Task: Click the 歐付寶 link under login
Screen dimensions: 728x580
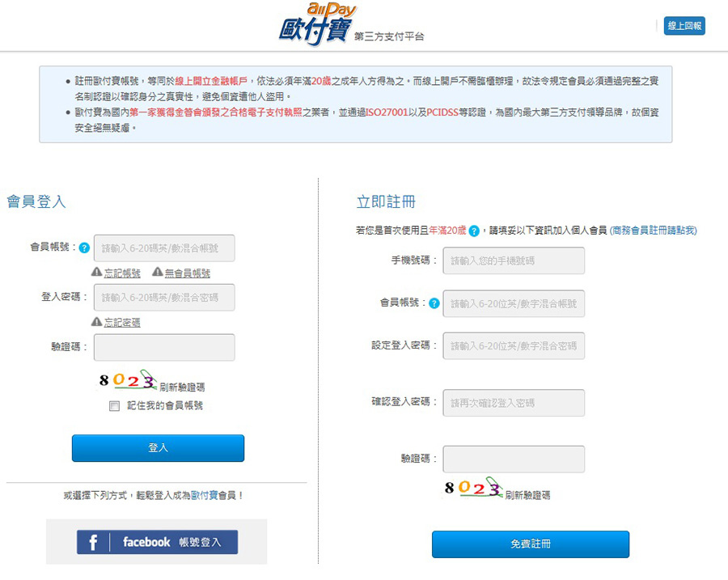Action: pos(205,496)
